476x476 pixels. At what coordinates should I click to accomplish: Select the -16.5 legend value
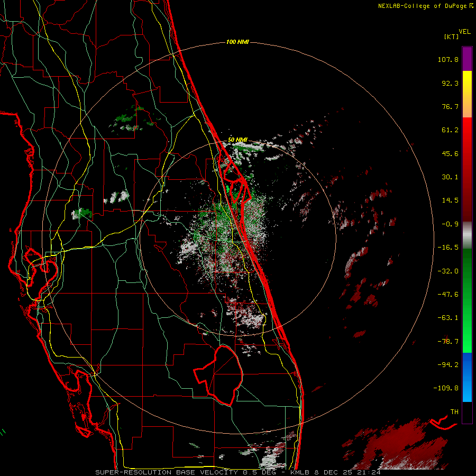click(448, 248)
